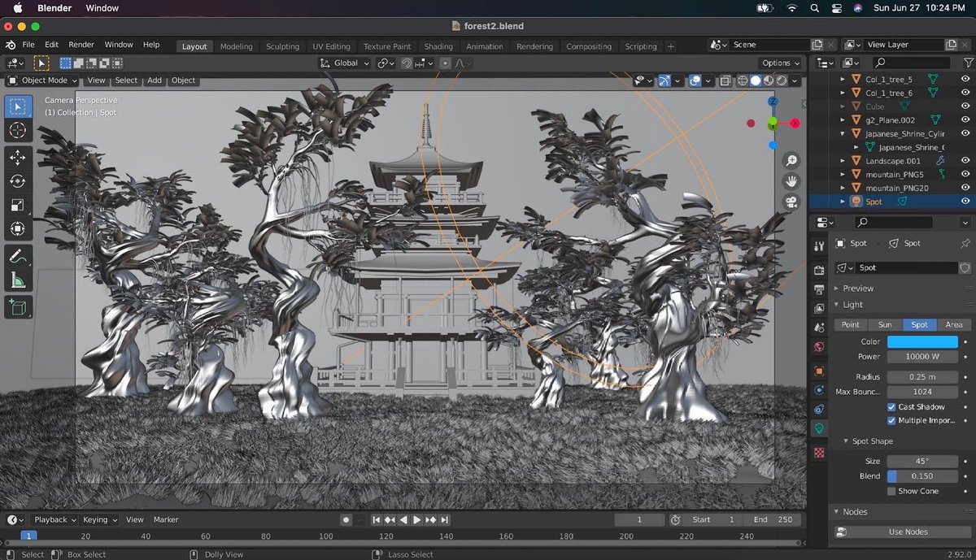The image size is (976, 560).
Task: Pin the properties editor context
Action: point(965,243)
